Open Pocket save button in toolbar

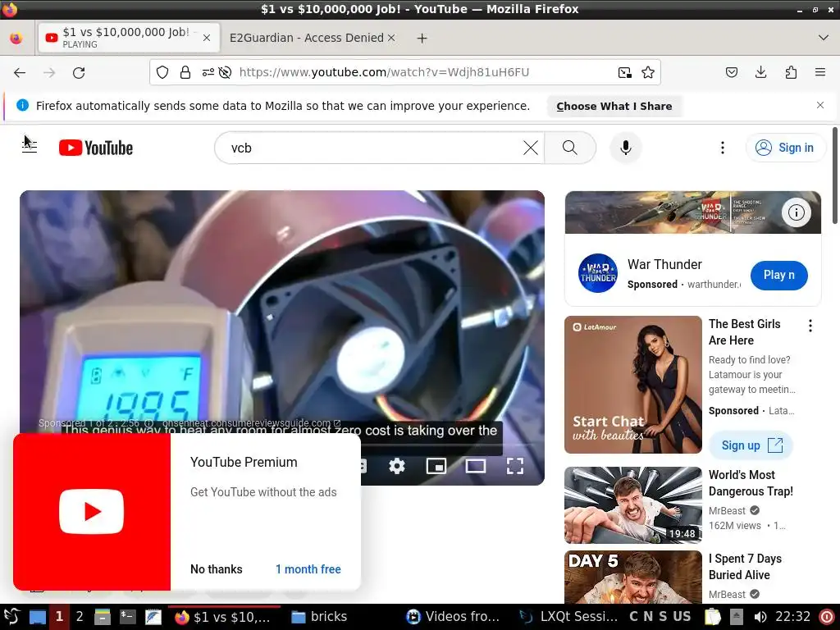[x=731, y=72]
